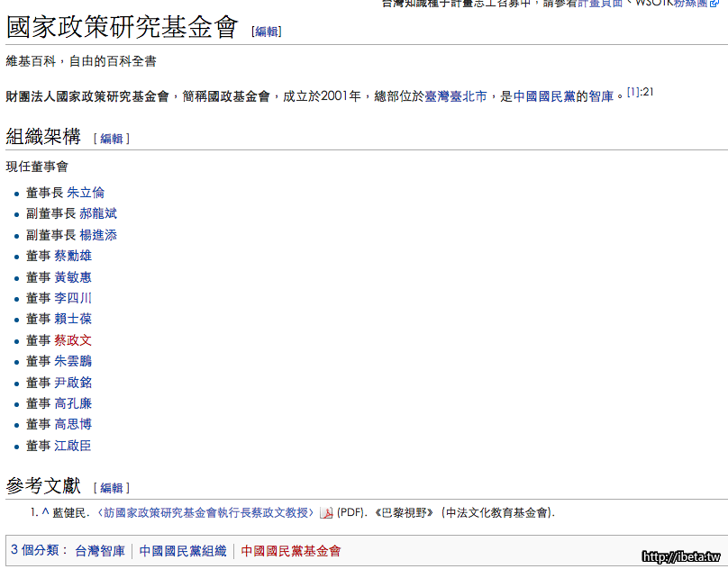Edit the 組織架構 section
Viewport: 728px width, 569px height.
point(112,139)
